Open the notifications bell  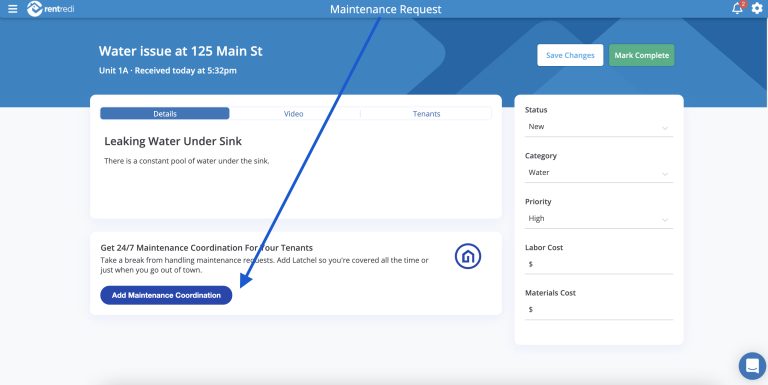pyautogui.click(x=737, y=8)
